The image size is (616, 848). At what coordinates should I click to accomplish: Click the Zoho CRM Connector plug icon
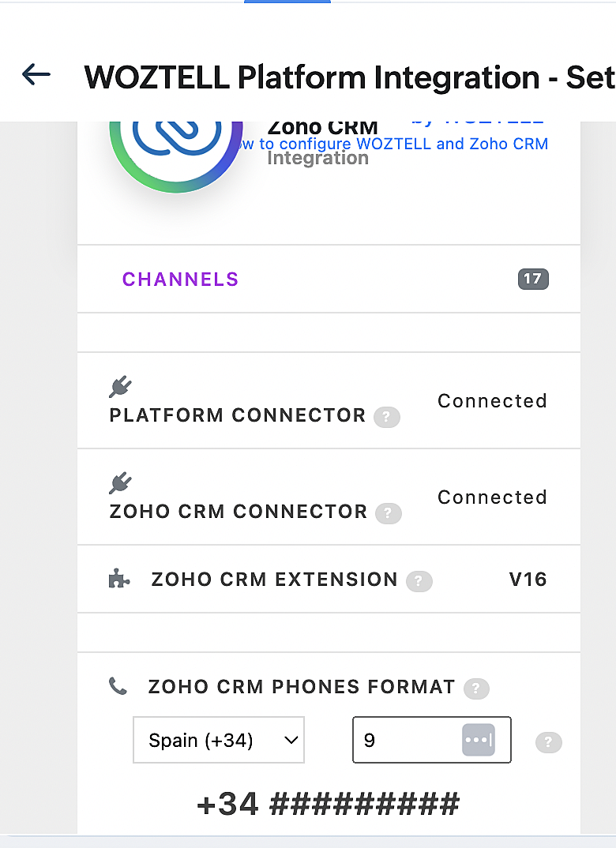pos(120,483)
